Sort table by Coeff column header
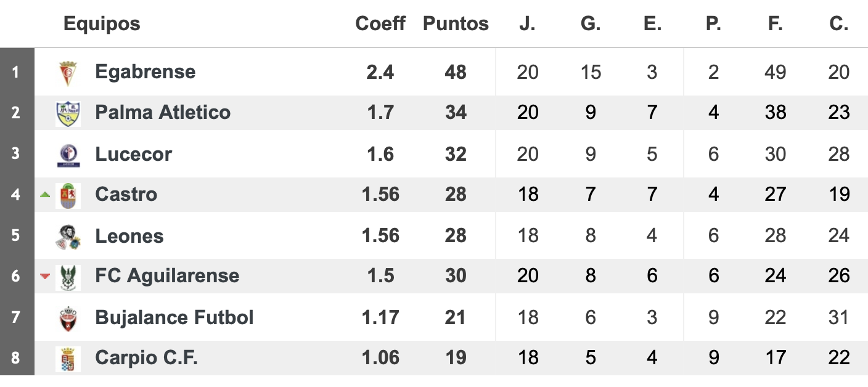 coord(380,23)
